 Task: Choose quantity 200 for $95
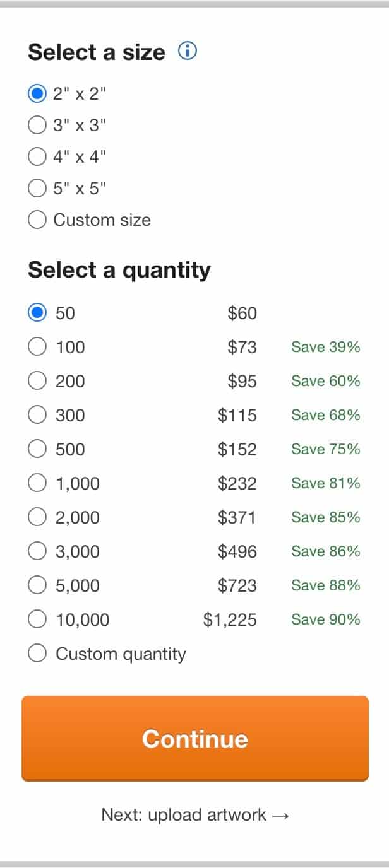coord(38,381)
